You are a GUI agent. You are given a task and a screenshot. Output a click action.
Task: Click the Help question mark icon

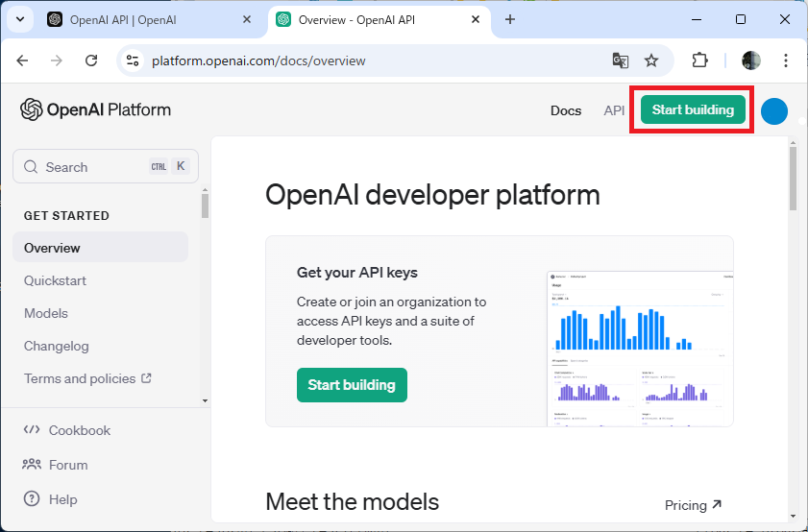click(x=32, y=498)
